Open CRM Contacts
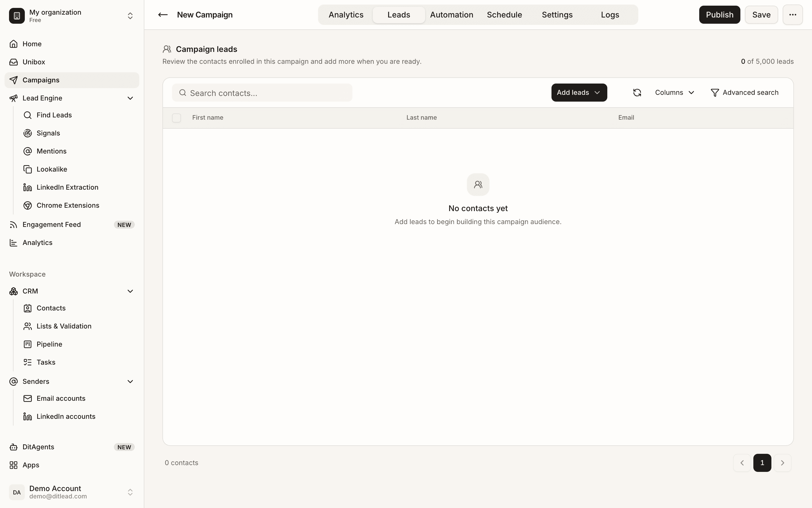 click(x=78, y=308)
